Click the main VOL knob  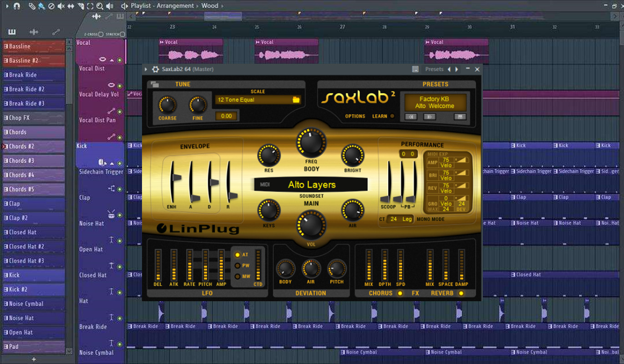click(x=311, y=224)
